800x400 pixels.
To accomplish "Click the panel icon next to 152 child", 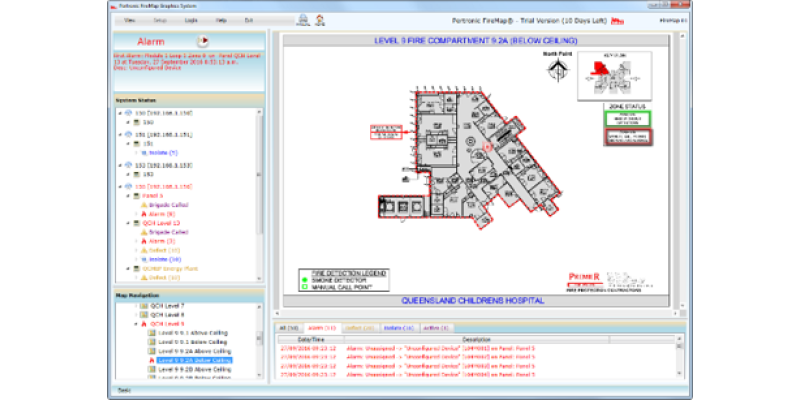I will click(x=137, y=174).
